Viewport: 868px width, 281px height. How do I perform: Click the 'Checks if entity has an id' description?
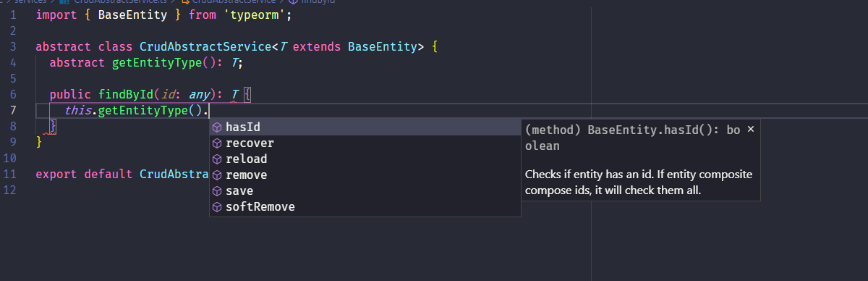click(639, 183)
